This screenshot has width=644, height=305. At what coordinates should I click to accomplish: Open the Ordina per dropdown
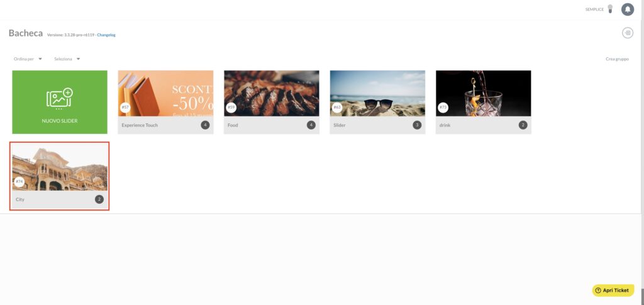pos(28,58)
